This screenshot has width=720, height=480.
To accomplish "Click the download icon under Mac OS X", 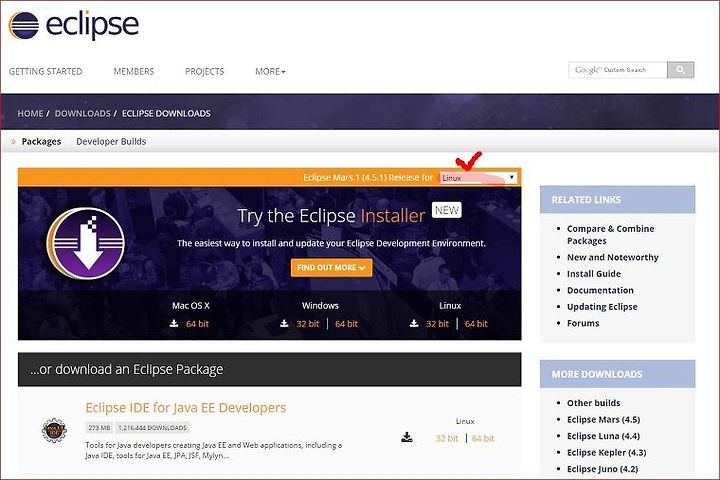I will pos(174,323).
